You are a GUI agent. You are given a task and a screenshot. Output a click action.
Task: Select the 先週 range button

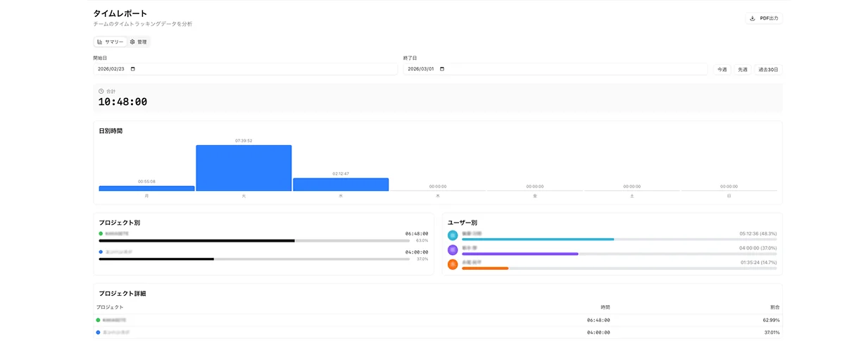tap(743, 70)
